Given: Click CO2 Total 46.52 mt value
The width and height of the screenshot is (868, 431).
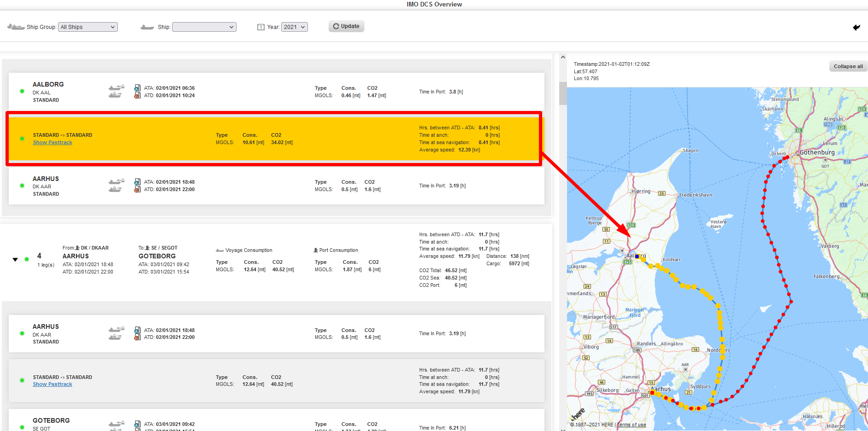Looking at the screenshot, I should click(x=456, y=270).
